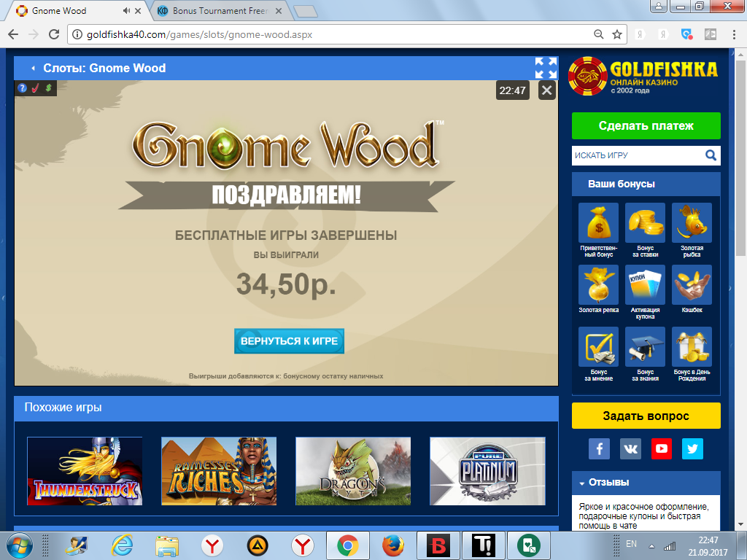Screen dimensions: 747x560
Task: Click the address bar URL
Action: tap(200, 35)
